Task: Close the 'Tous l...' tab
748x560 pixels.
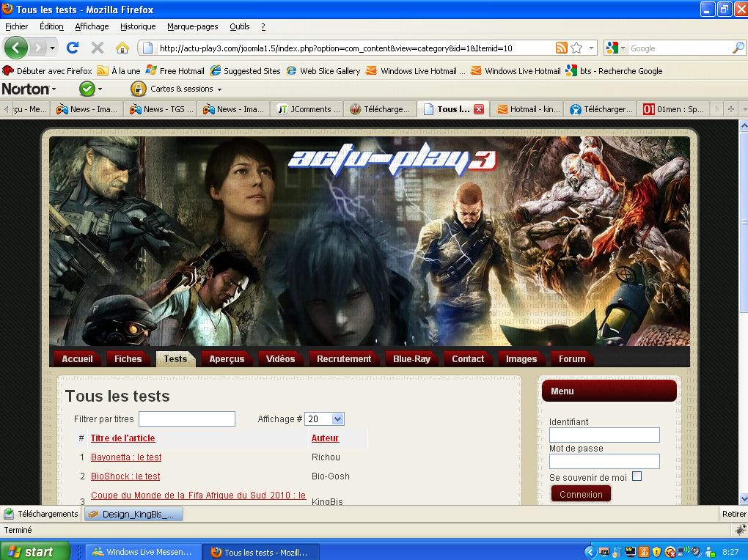Action: tap(479, 109)
